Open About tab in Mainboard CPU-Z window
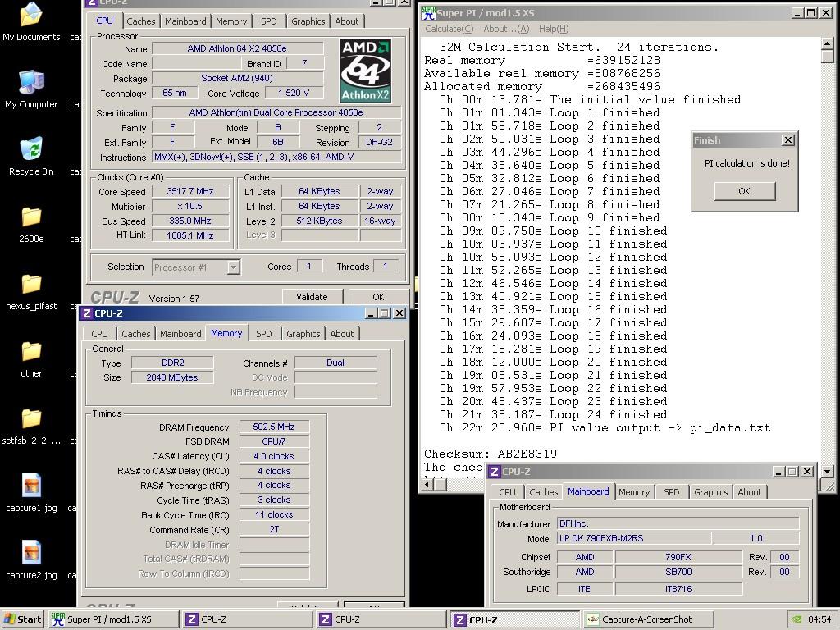The width and height of the screenshot is (840, 630). tap(750, 492)
